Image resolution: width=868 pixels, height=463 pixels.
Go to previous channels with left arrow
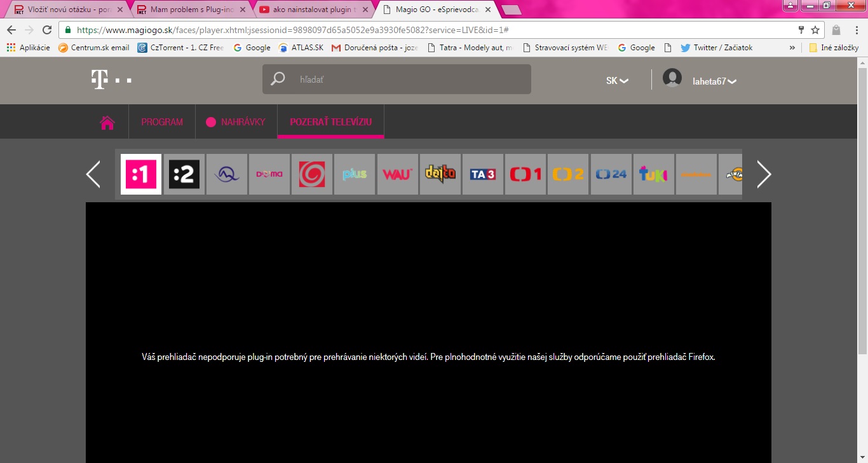click(x=93, y=174)
